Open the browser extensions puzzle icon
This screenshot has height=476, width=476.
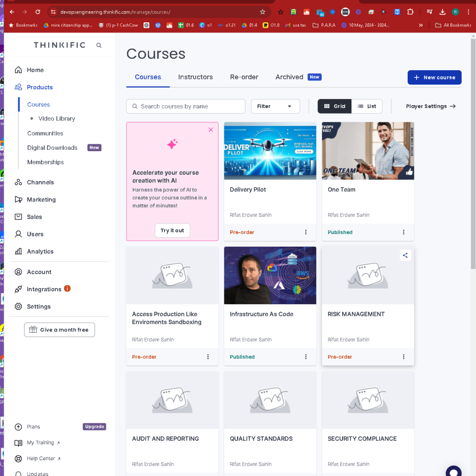click(x=410, y=12)
